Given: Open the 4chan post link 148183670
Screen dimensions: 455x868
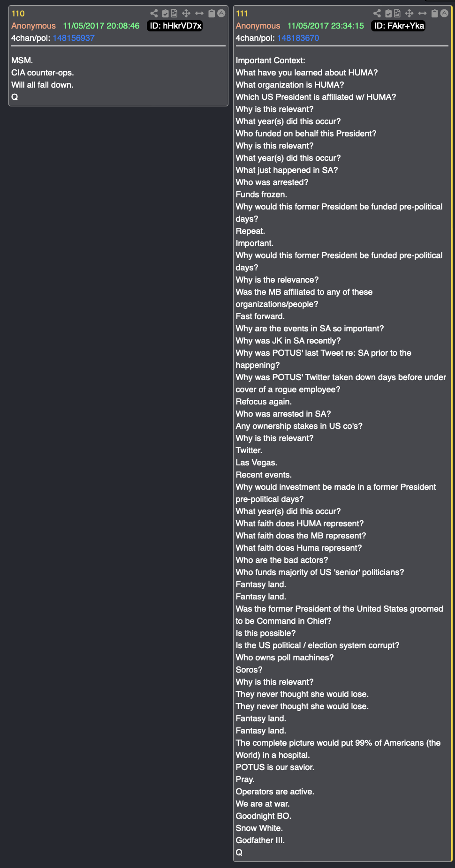Looking at the screenshot, I should coord(298,38).
